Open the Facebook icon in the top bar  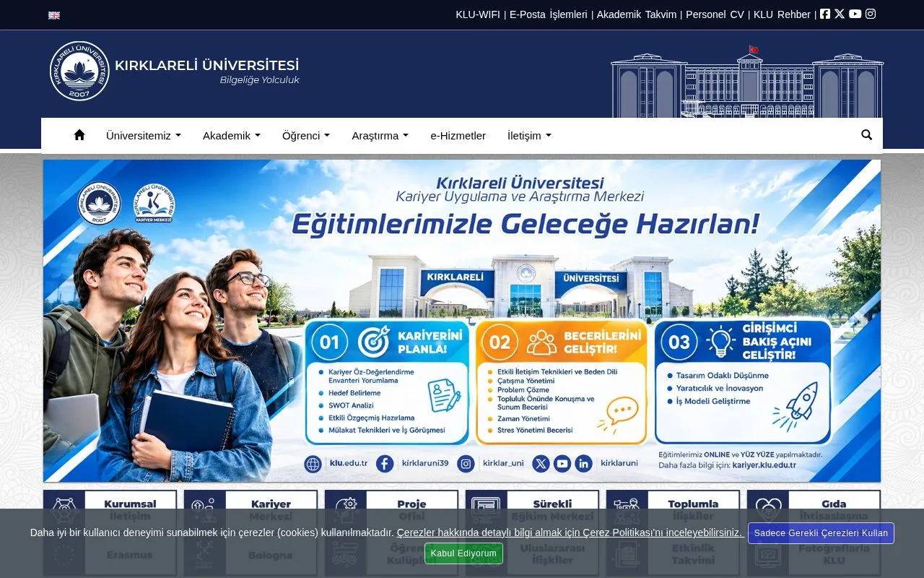click(825, 14)
